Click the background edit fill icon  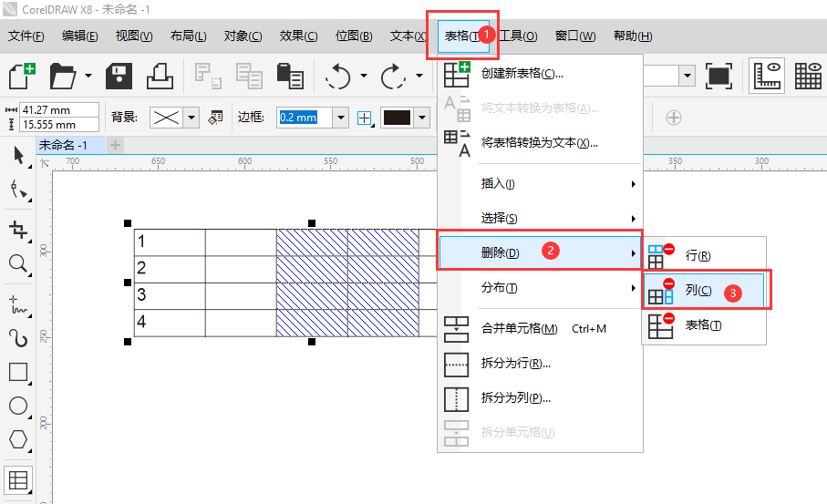[x=215, y=117]
